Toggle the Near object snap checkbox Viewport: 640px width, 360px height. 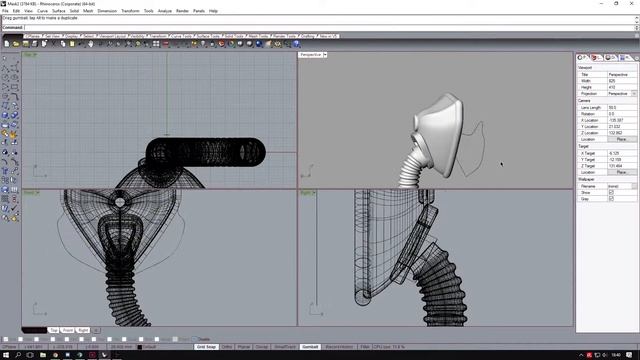tap(20, 339)
